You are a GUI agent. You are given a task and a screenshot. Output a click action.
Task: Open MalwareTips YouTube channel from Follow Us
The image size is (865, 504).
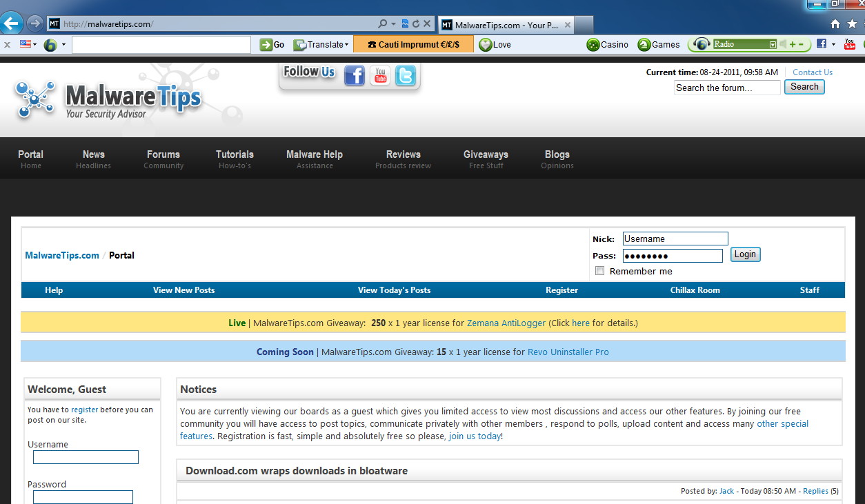(380, 76)
